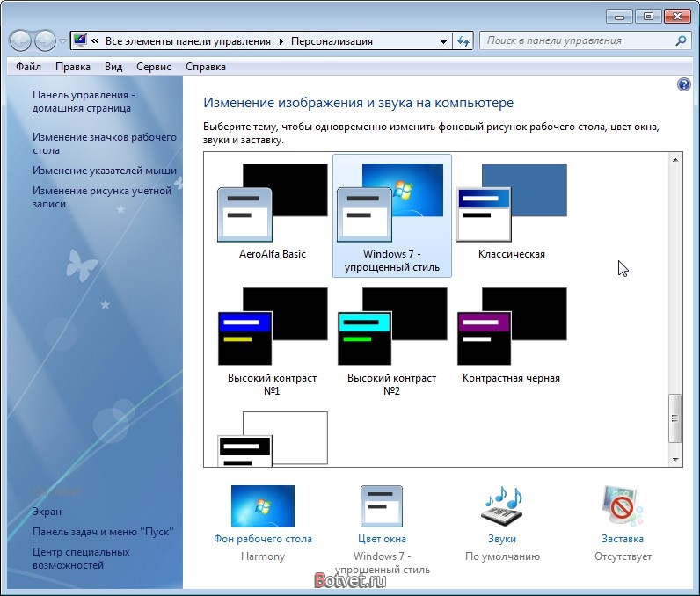
Task: Open the Вид menu
Action: (x=113, y=67)
